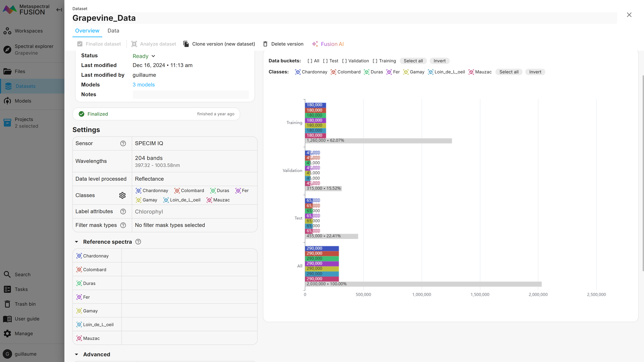Click the Clone version copy icon
The height and width of the screenshot is (362, 644).
coord(186,44)
